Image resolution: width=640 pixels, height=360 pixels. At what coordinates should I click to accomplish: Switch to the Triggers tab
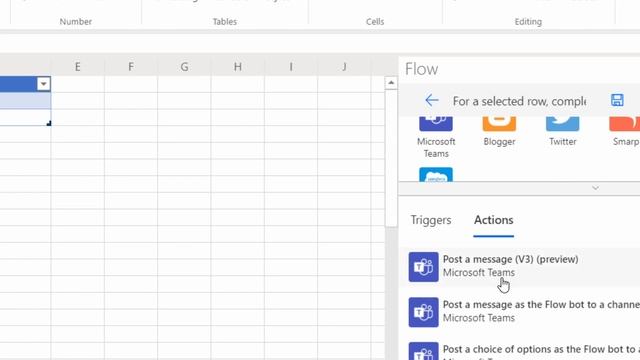[431, 220]
